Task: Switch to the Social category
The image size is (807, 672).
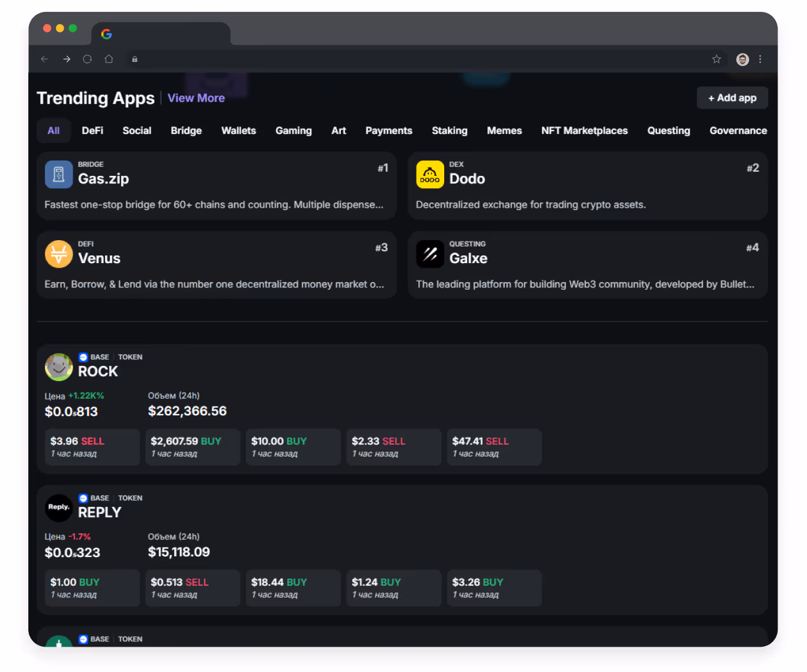Action: (x=137, y=130)
